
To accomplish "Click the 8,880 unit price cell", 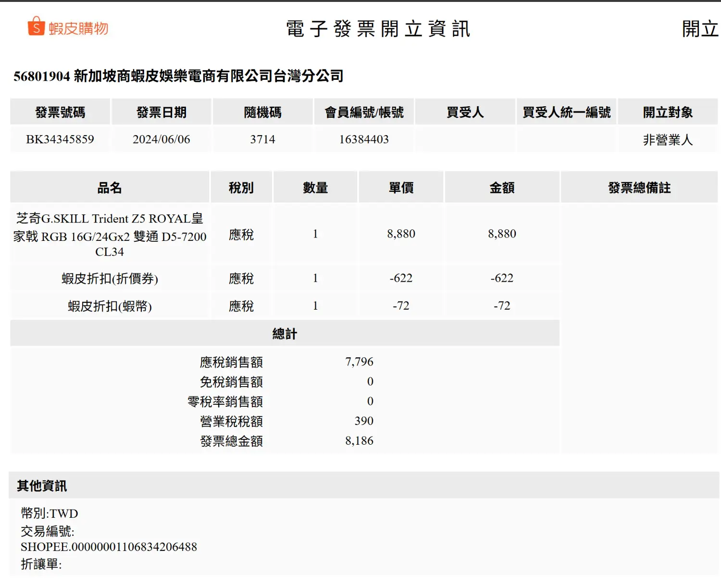I will [401, 234].
